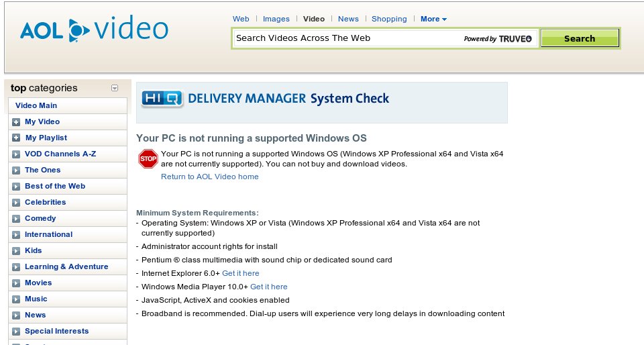
Task: Open Kids category
Action: click(x=34, y=250)
